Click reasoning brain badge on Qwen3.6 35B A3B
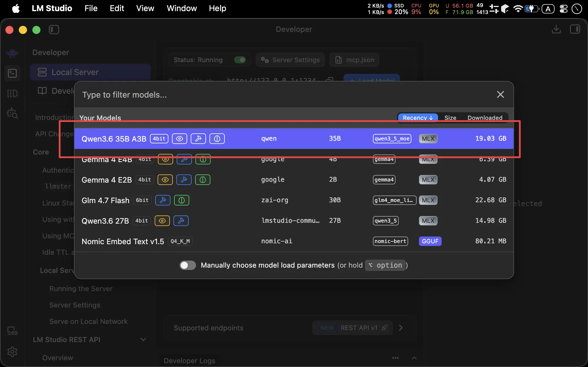Screen dimensions: 588x367 [217, 139]
